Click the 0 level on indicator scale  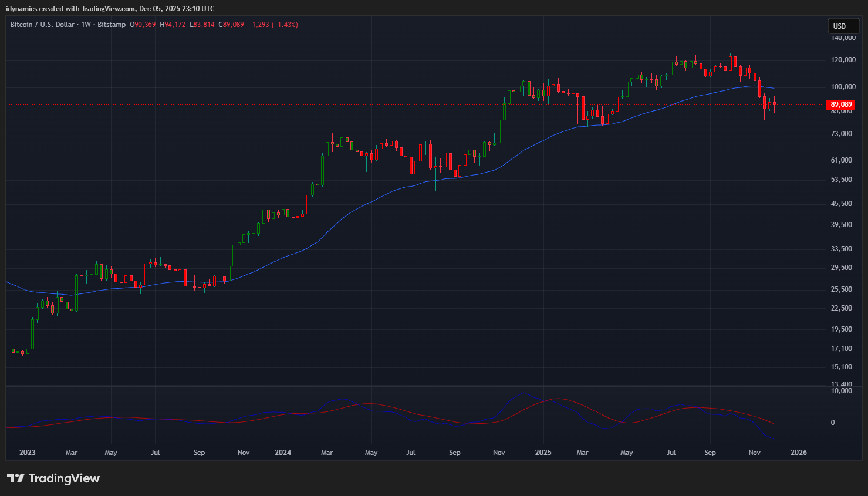point(832,423)
